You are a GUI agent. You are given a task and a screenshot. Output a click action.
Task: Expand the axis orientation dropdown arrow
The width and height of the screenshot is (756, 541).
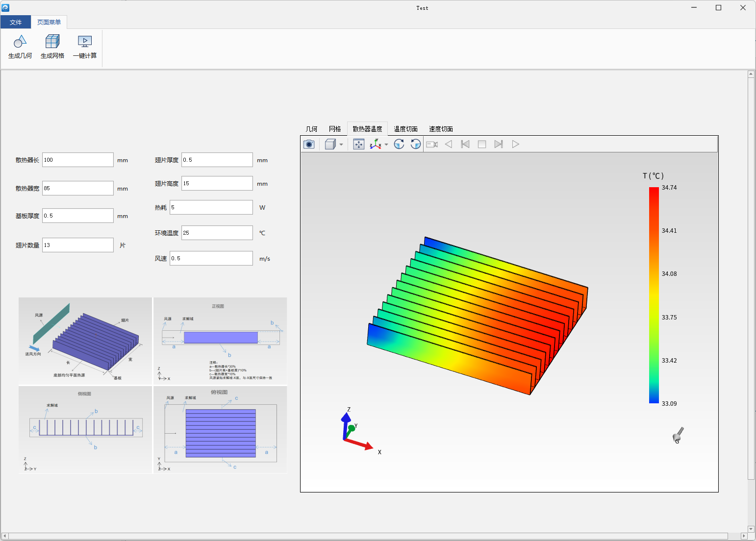point(386,145)
